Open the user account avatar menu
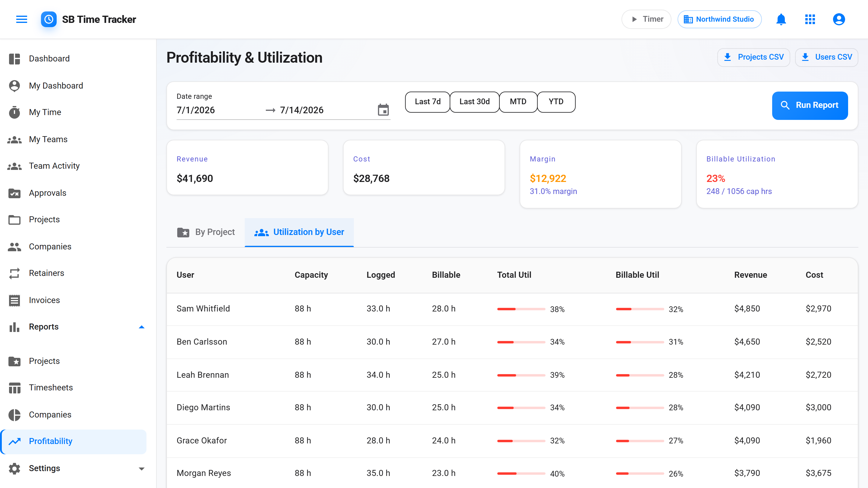 [839, 19]
